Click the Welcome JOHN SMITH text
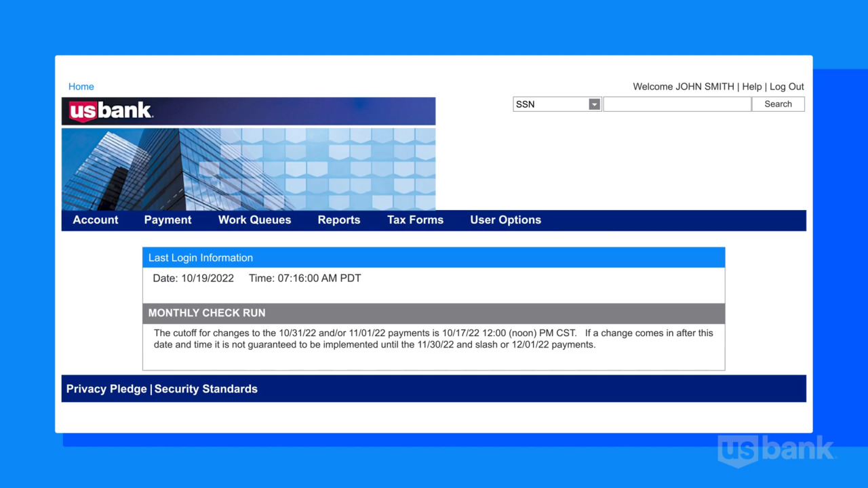Screen dimensions: 868x488 point(683,87)
